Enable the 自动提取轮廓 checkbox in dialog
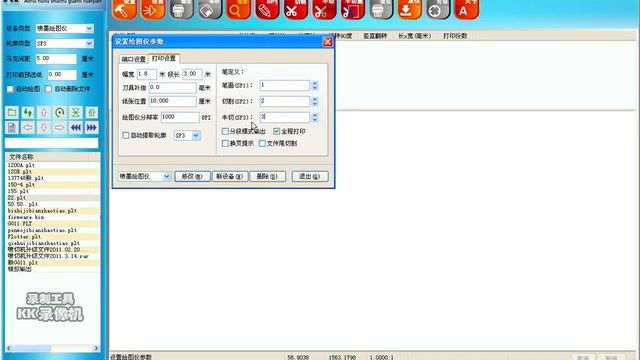This screenshot has height=360, width=640. [126, 135]
